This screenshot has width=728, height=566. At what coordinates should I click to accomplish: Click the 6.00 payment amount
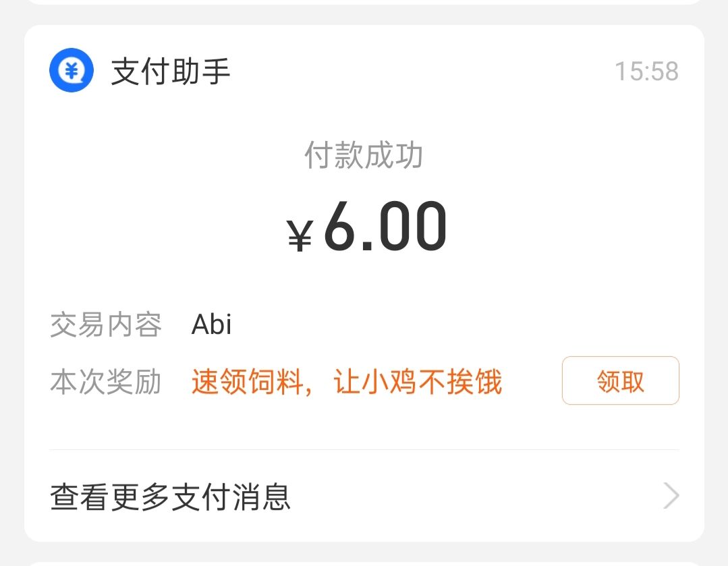point(385,227)
